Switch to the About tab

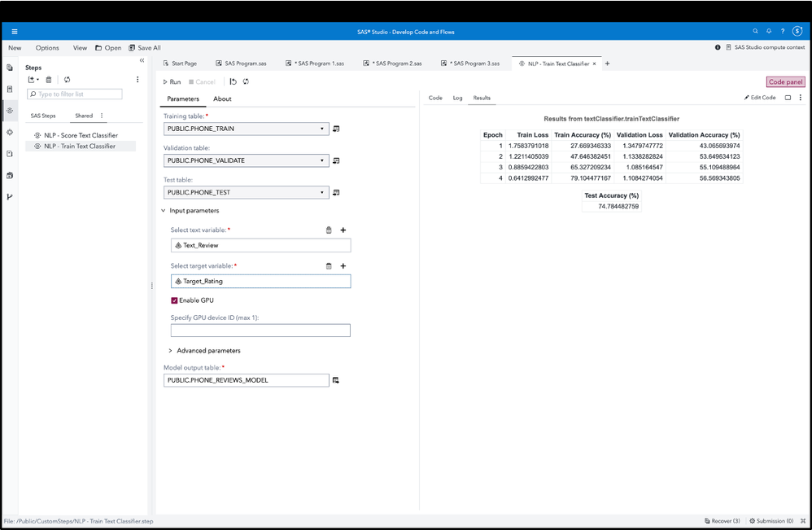pos(222,99)
